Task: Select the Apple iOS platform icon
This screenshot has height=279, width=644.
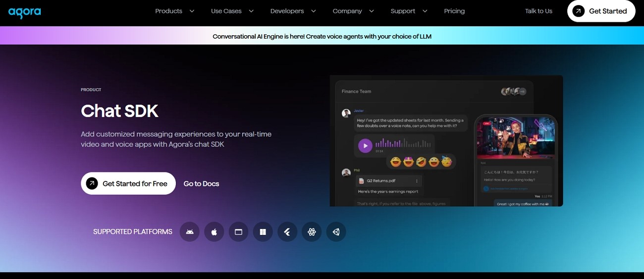Action: 214,232
